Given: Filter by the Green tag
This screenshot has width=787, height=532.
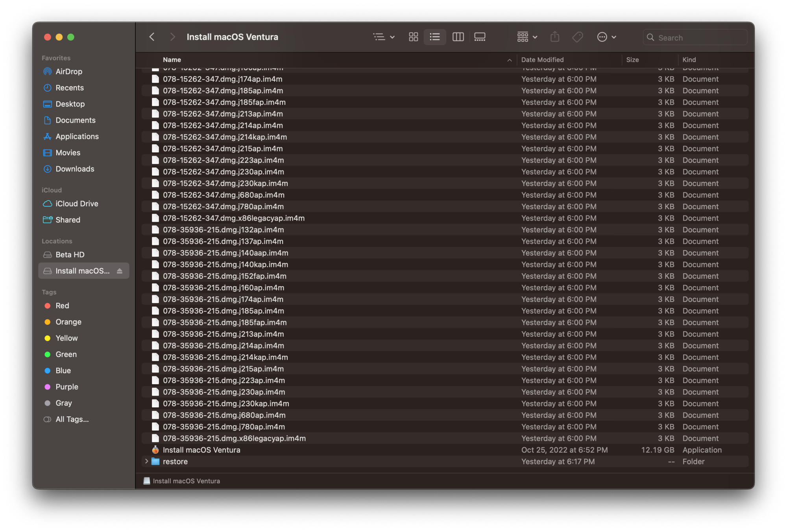Looking at the screenshot, I should 83,354.
